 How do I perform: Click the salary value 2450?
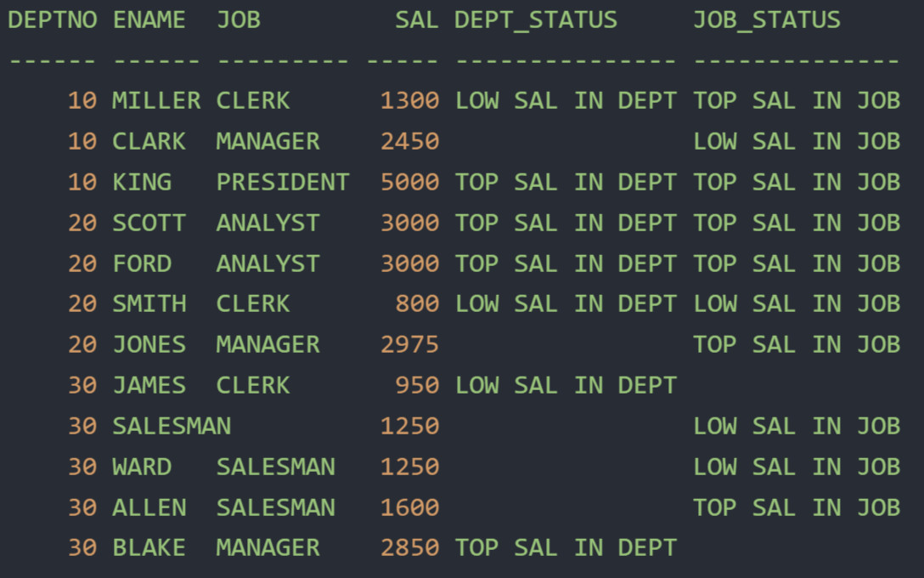coord(409,142)
